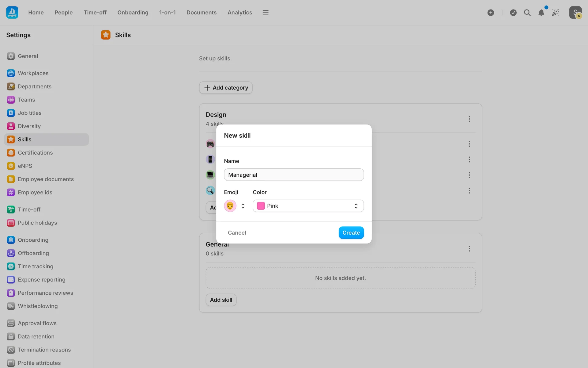Open General category three-dot menu

(469, 249)
